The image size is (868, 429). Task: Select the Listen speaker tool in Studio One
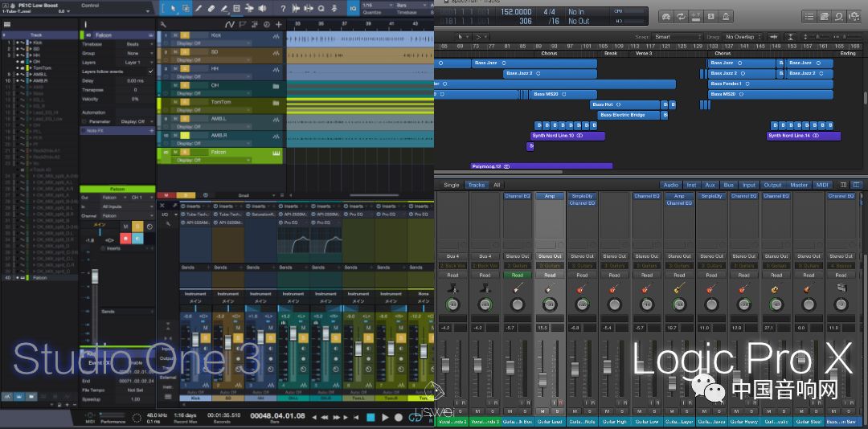click(262, 8)
